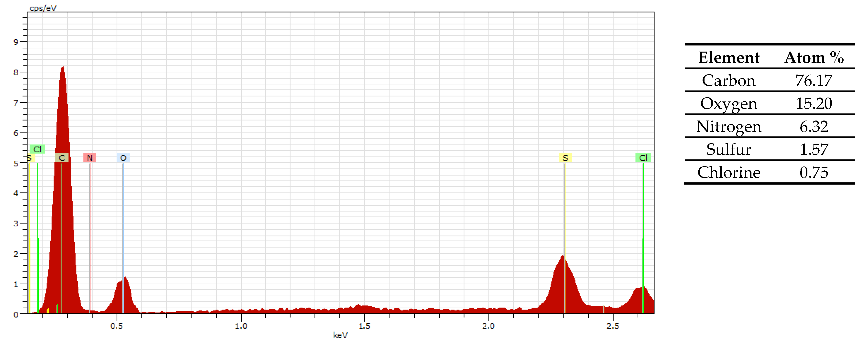Click the 1.57 sulfur value
This screenshot has width=868, height=344.
click(814, 149)
